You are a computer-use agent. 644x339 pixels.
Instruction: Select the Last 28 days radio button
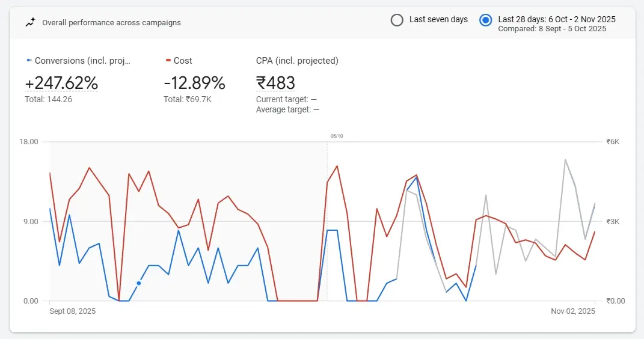click(x=485, y=20)
